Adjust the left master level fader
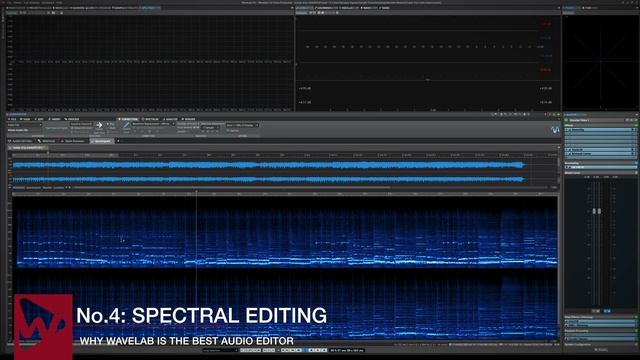The width and height of the screenshot is (640, 360). click(595, 211)
